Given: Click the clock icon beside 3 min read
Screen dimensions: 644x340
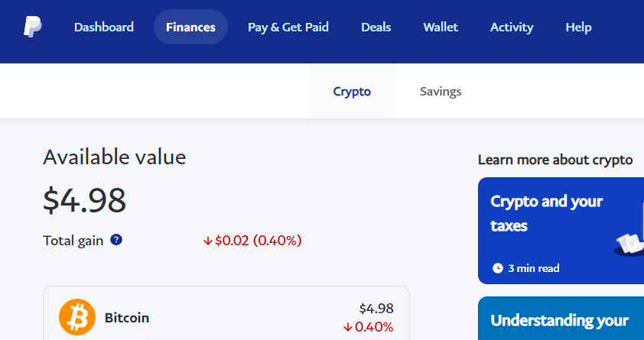Looking at the screenshot, I should pos(498,268).
